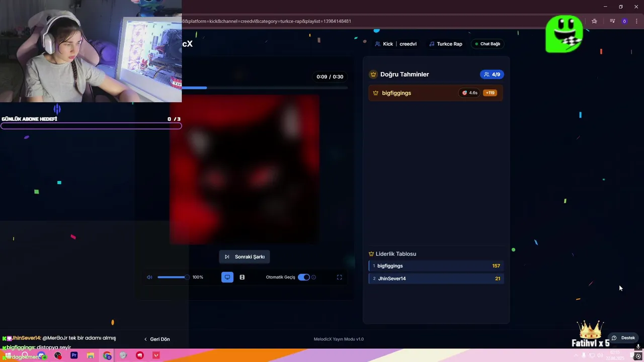Open the info icon beside Otomatik Geçiş
This screenshot has height=362, width=644.
click(314, 277)
